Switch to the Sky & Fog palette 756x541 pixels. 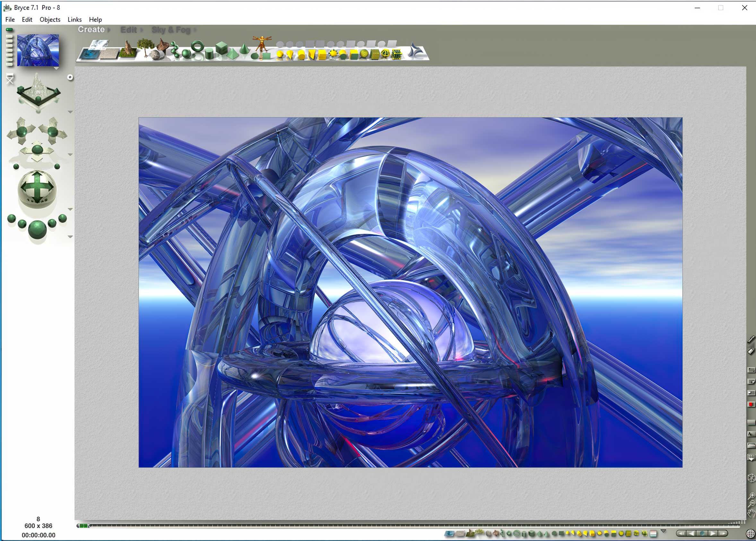coord(171,30)
